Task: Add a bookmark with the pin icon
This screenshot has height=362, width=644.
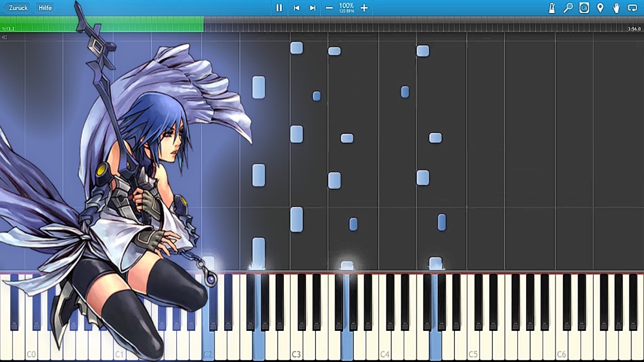Action: [600, 8]
